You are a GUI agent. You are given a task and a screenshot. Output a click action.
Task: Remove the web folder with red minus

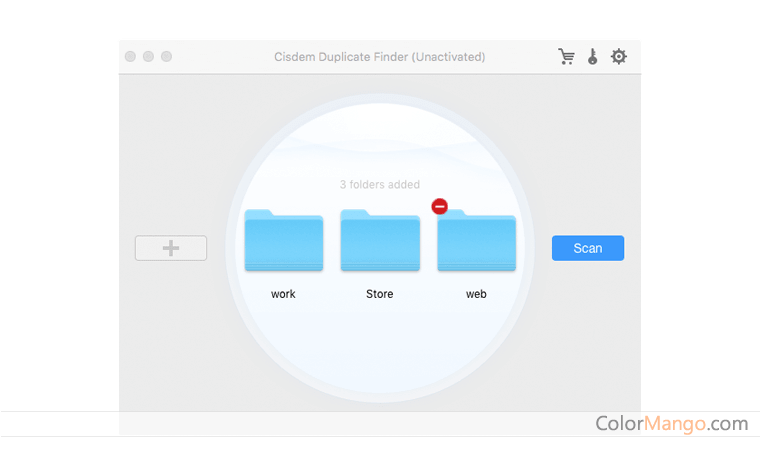[440, 206]
